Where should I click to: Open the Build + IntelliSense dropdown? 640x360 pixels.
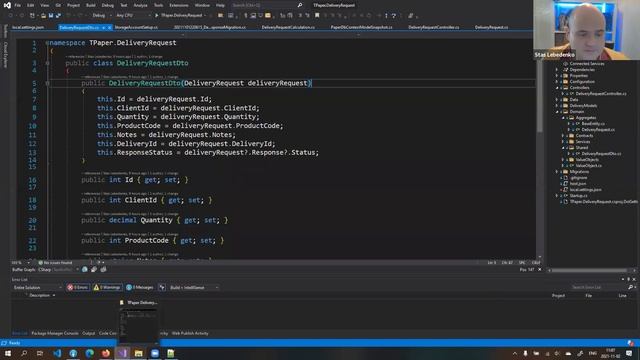[x=194, y=288]
